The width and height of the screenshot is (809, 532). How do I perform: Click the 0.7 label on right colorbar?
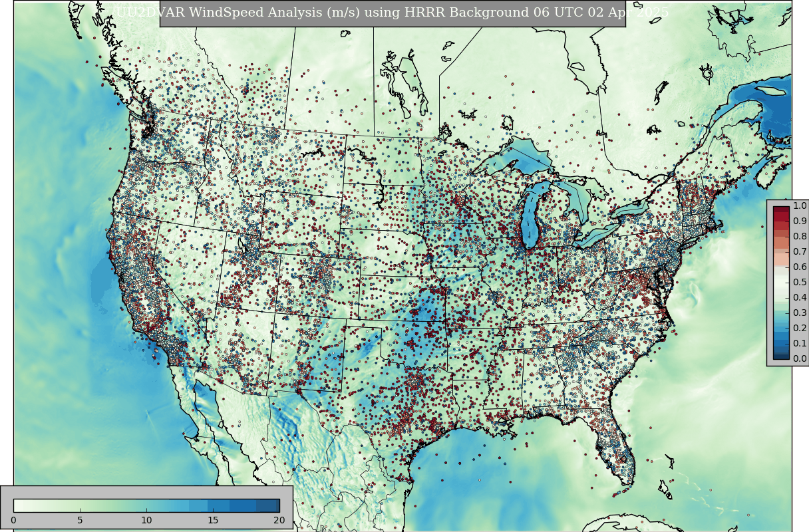[x=799, y=251]
